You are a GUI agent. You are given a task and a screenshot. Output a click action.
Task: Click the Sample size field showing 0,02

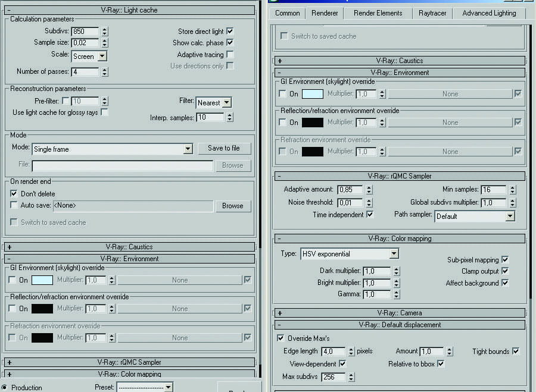pos(85,43)
